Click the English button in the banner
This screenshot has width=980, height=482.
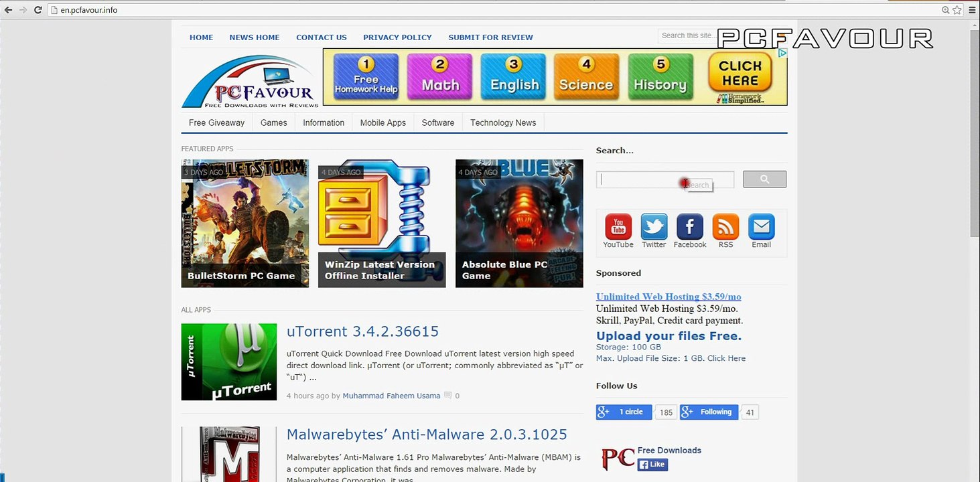coord(514,77)
